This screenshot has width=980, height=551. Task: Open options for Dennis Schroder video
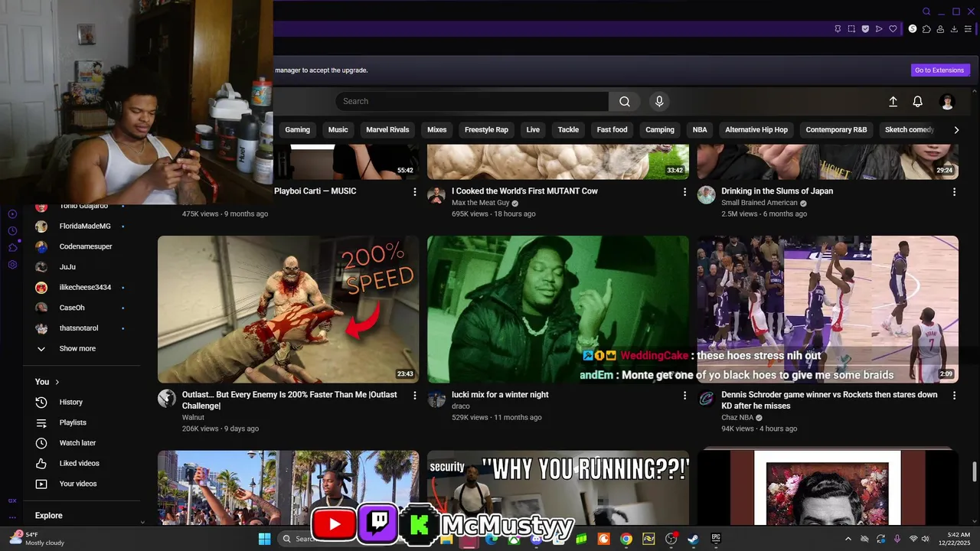pos(954,396)
